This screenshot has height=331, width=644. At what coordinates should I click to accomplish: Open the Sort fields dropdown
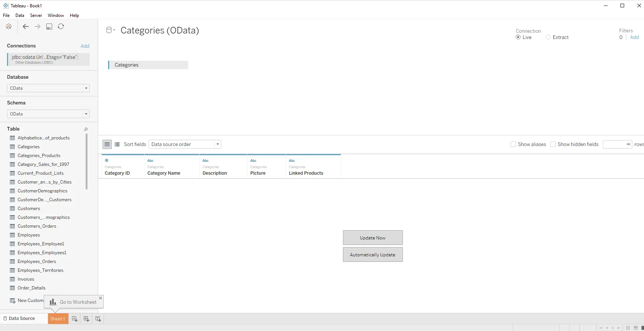[218, 144]
